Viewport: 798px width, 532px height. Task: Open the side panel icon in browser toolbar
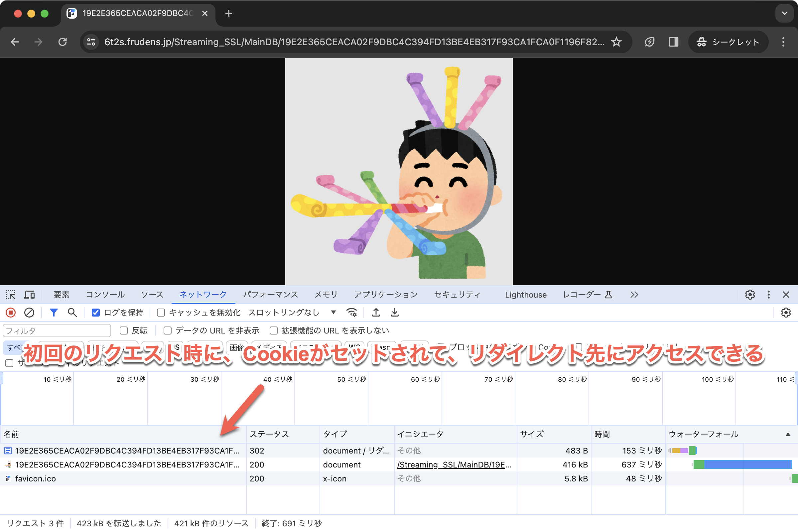coord(674,42)
